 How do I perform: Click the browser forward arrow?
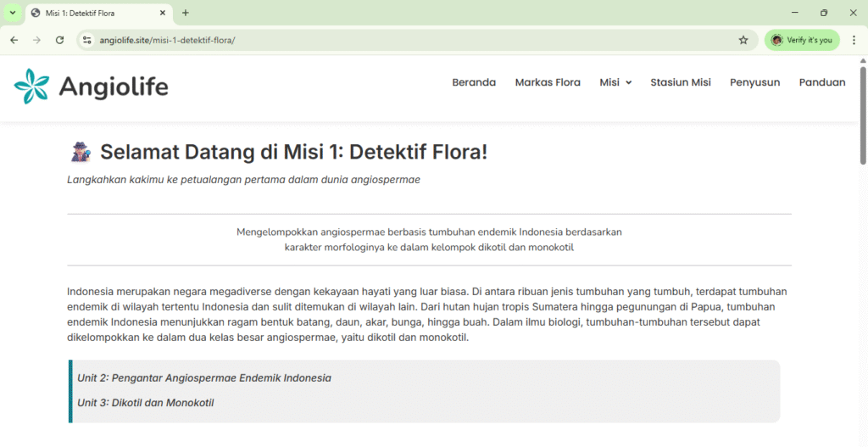coord(36,40)
